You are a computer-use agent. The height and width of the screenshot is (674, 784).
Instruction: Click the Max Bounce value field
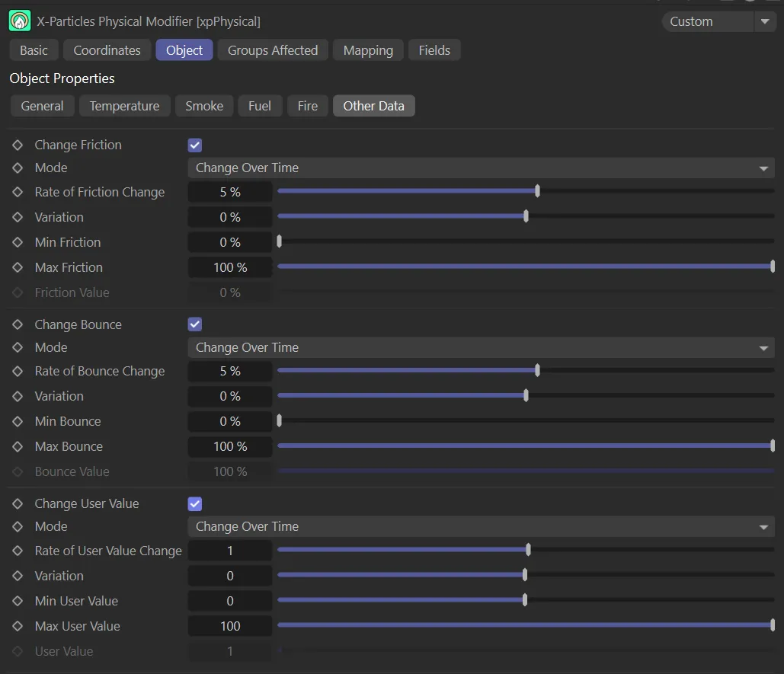tap(230, 446)
